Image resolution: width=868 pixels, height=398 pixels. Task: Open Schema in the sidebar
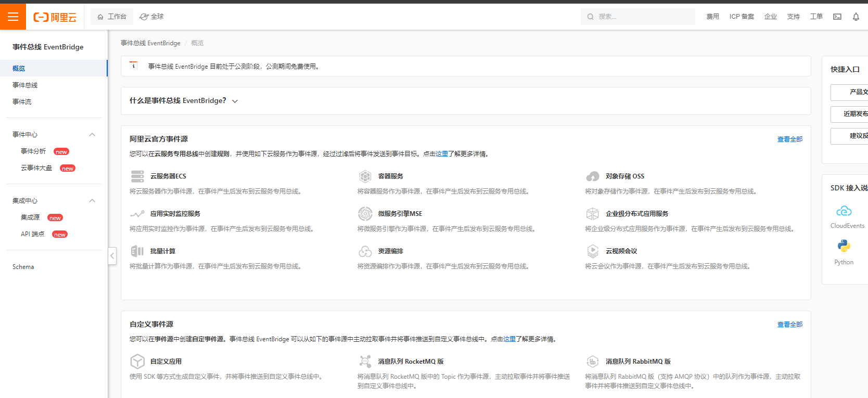click(x=23, y=267)
